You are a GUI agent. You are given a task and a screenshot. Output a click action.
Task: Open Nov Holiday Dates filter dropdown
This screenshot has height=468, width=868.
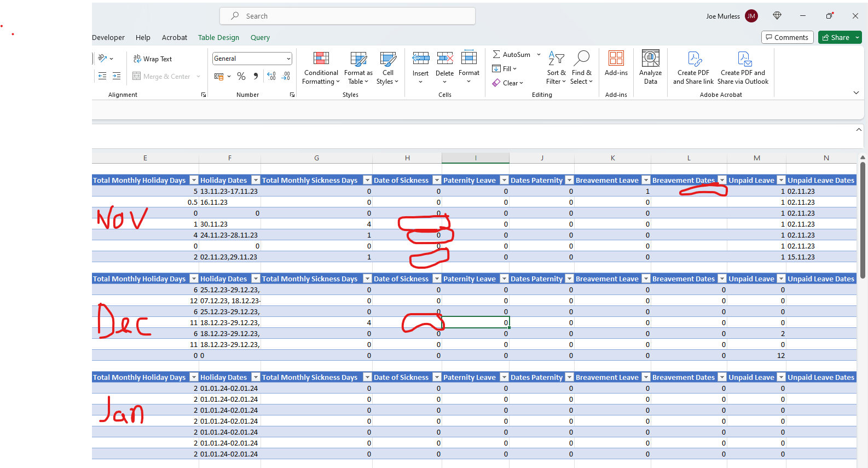click(x=255, y=180)
